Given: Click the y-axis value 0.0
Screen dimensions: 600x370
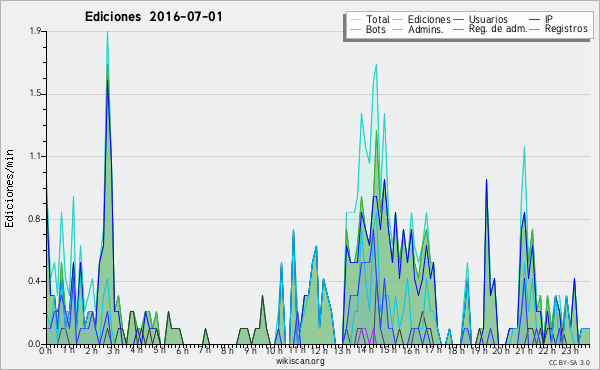Looking at the screenshot, I should (35, 344).
